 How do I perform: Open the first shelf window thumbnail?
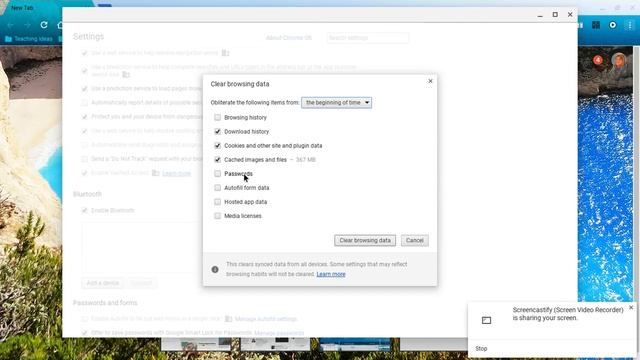[x=196, y=344]
